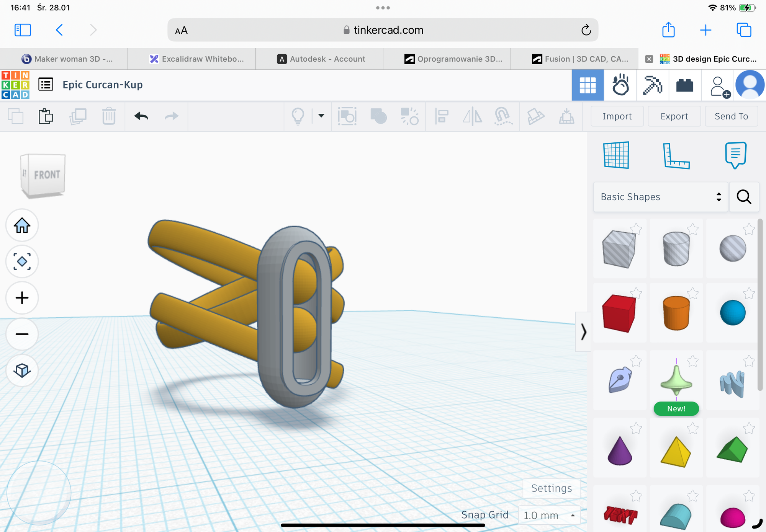Collapse the shapes panel chevron
This screenshot has width=766, height=532.
pos(583,331)
